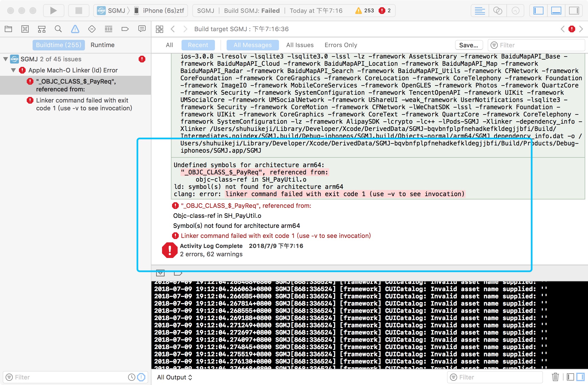Click Symbol(s) not found for architecture arm64
This screenshot has height=385, width=588.
(x=237, y=226)
